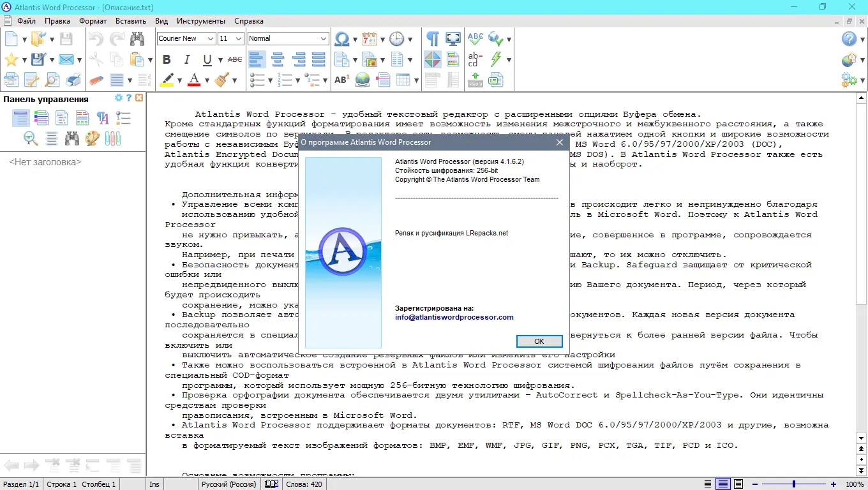868x490 pixels.
Task: Click the colored gears Options icon
Action: point(849,80)
